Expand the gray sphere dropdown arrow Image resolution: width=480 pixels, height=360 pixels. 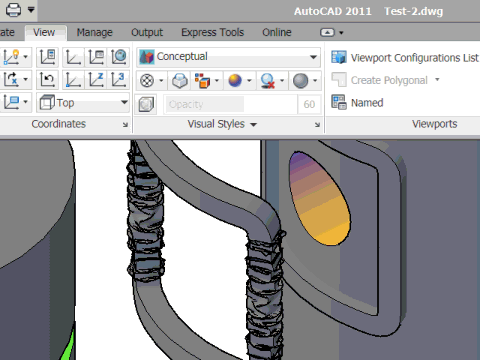tap(315, 81)
